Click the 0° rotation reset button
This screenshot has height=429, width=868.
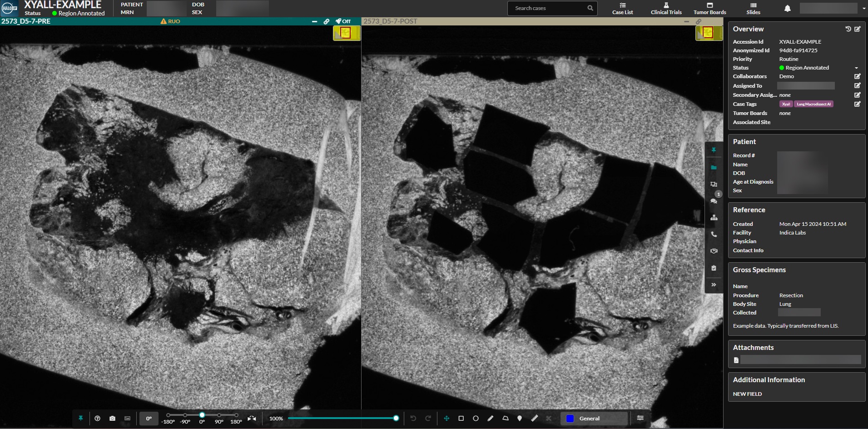click(149, 418)
